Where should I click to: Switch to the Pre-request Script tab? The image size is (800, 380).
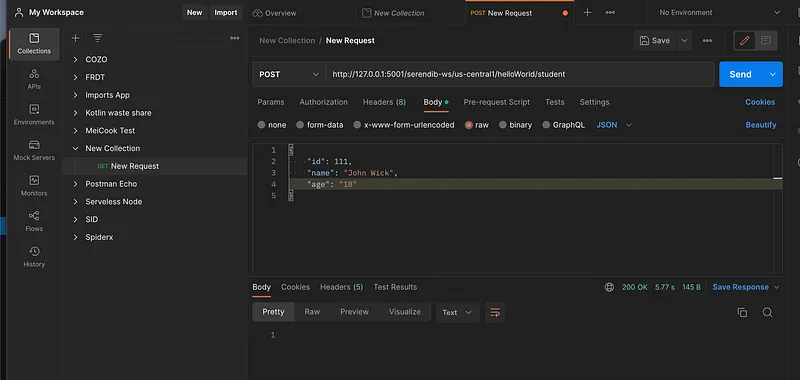496,102
